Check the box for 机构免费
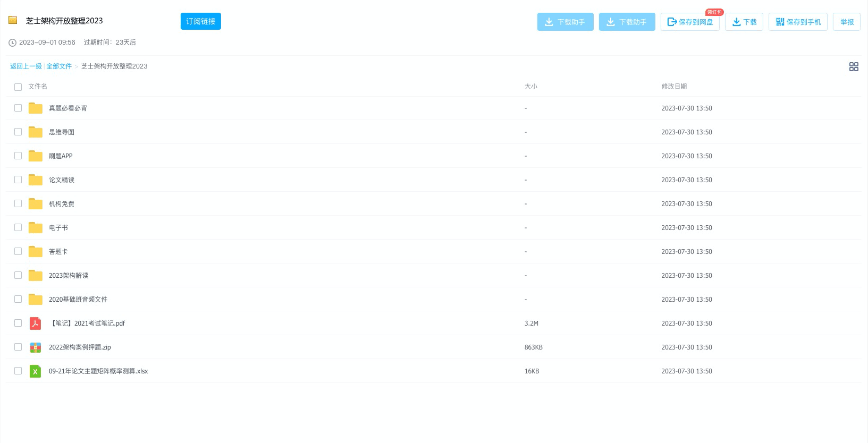Viewport: 868px width, 443px height. (18, 203)
